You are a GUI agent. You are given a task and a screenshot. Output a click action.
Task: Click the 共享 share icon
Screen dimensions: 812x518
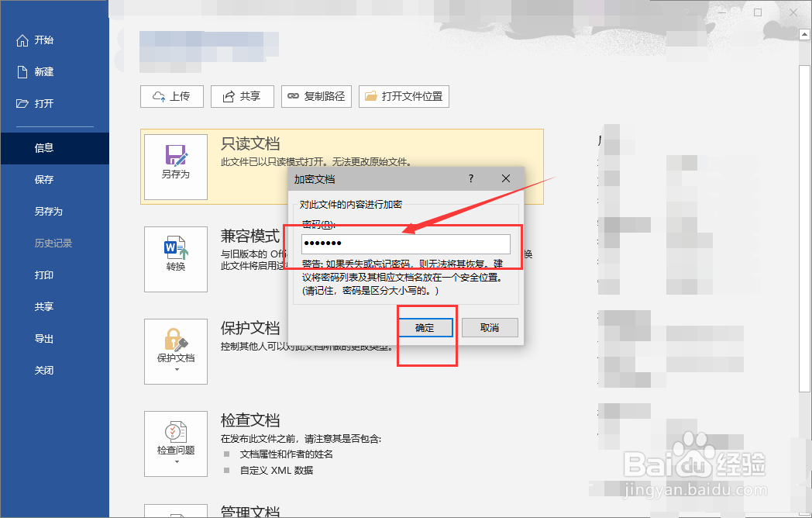tap(228, 96)
